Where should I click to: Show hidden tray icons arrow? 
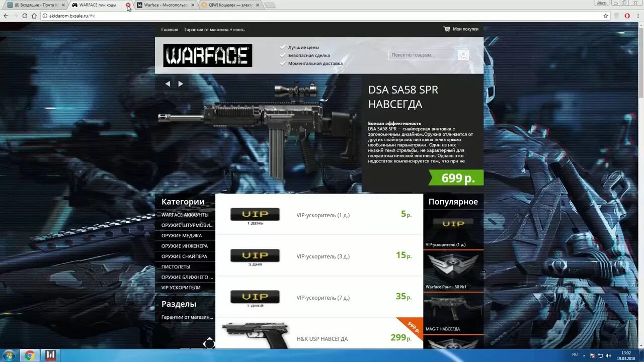(x=585, y=355)
